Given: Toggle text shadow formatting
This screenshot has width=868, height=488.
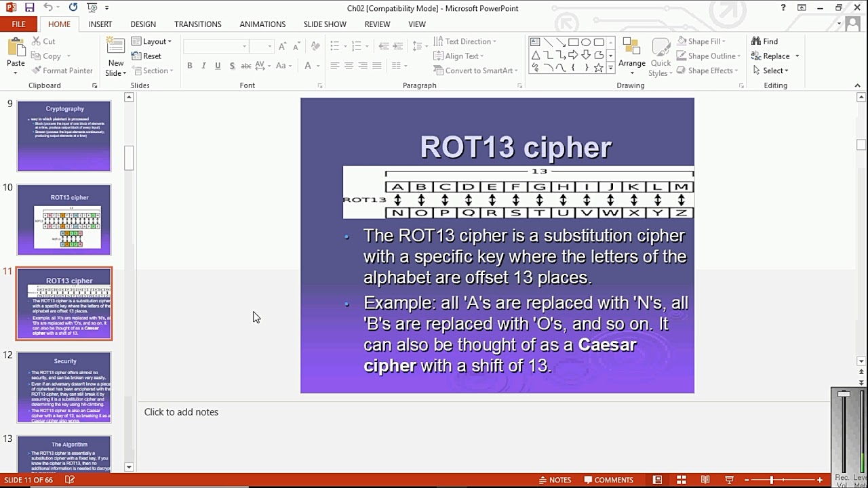Looking at the screenshot, I should click(232, 66).
